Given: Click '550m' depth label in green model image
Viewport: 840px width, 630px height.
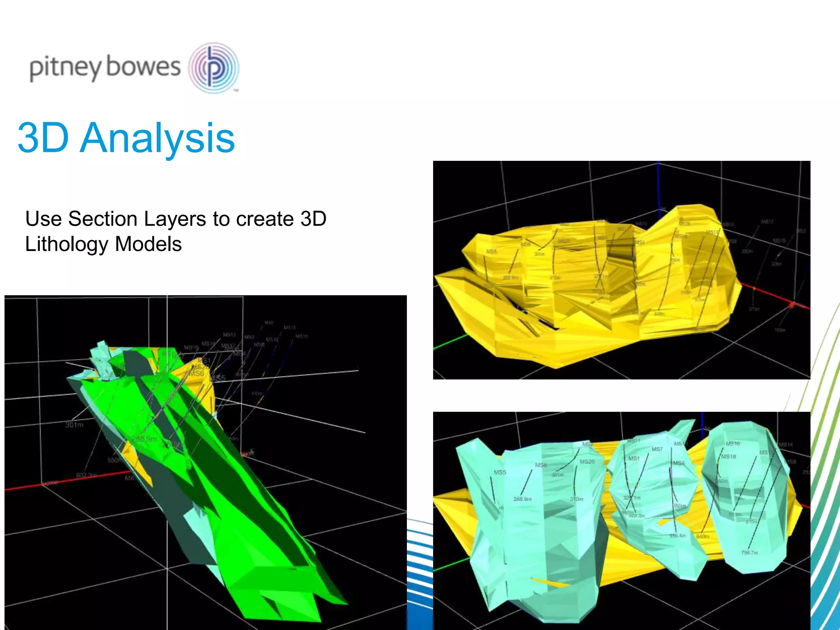Looking at the screenshot, I should pos(114,460).
